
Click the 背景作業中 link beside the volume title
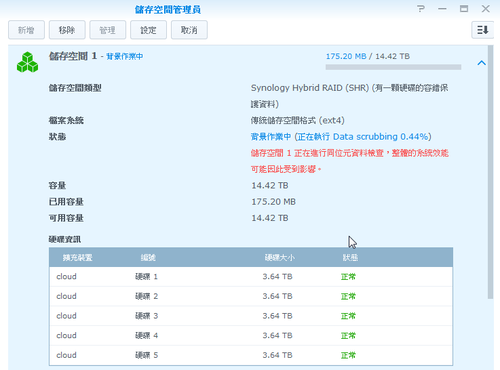point(125,56)
